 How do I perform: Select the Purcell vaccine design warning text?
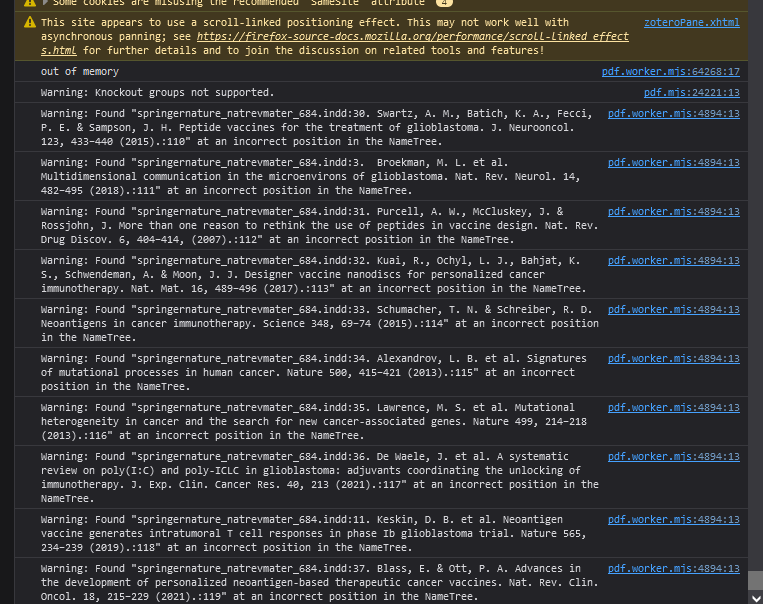(320, 226)
